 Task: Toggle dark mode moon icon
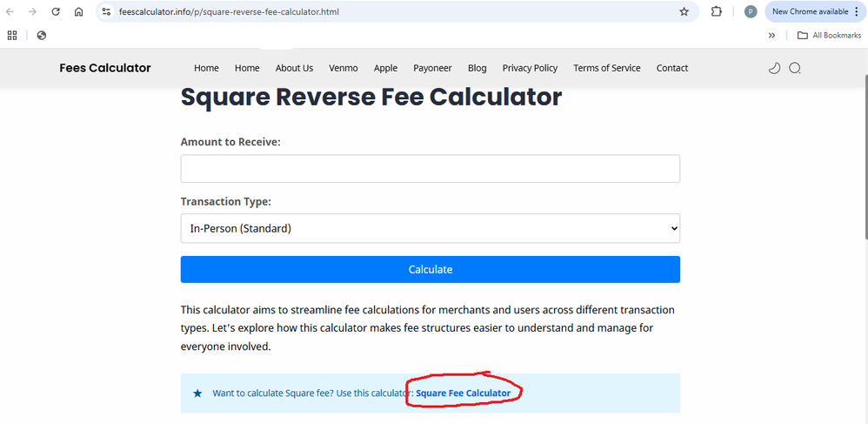(x=774, y=68)
